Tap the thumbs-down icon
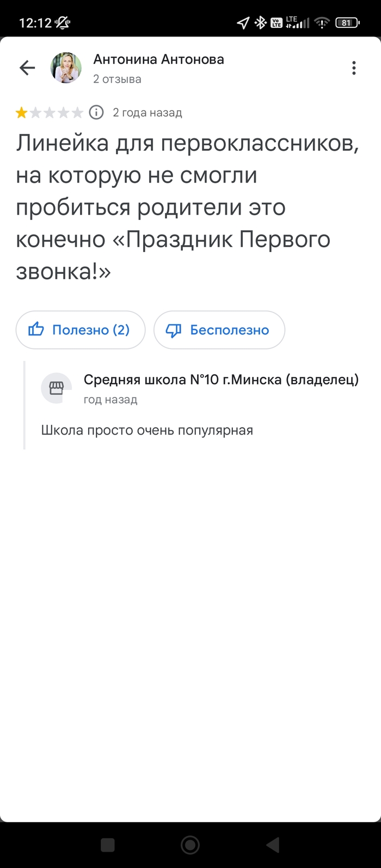This screenshot has width=381, height=868. click(173, 330)
